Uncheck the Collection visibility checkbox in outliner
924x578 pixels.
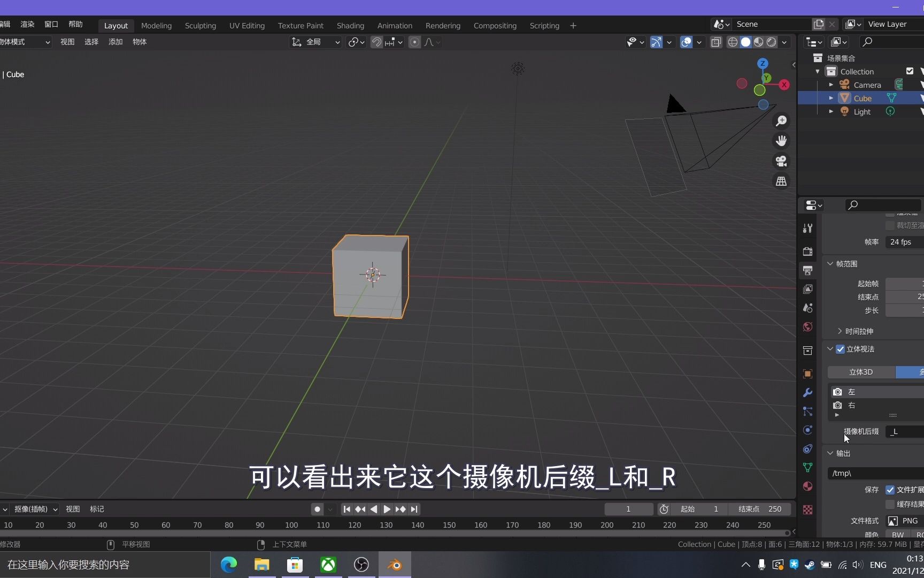(x=910, y=71)
